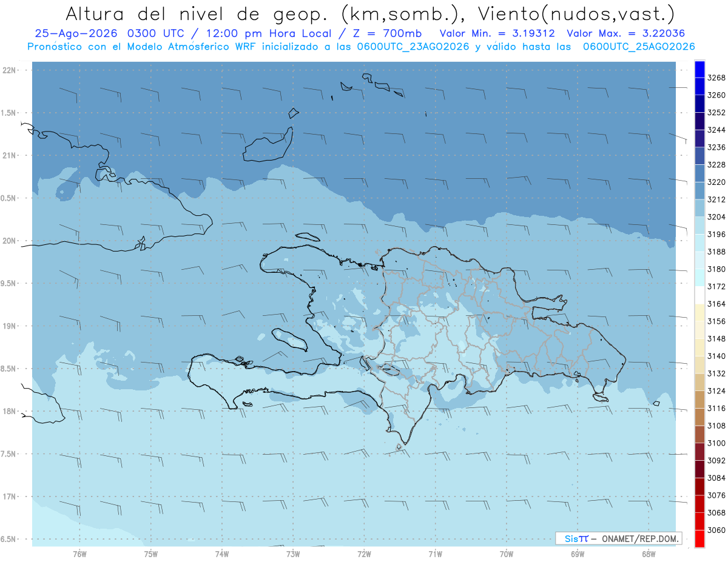Click the 20N latitude axis label
This screenshot has height=562, width=728.
pos(10,241)
